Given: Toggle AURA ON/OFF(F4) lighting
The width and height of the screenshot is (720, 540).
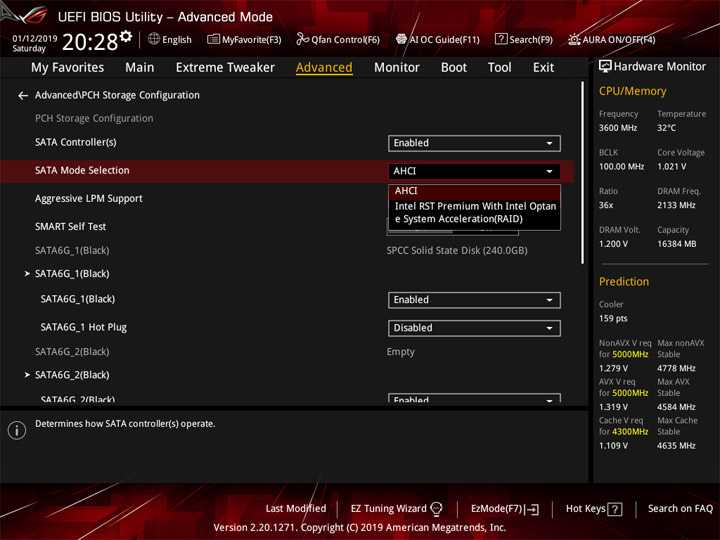Looking at the screenshot, I should pos(611,39).
